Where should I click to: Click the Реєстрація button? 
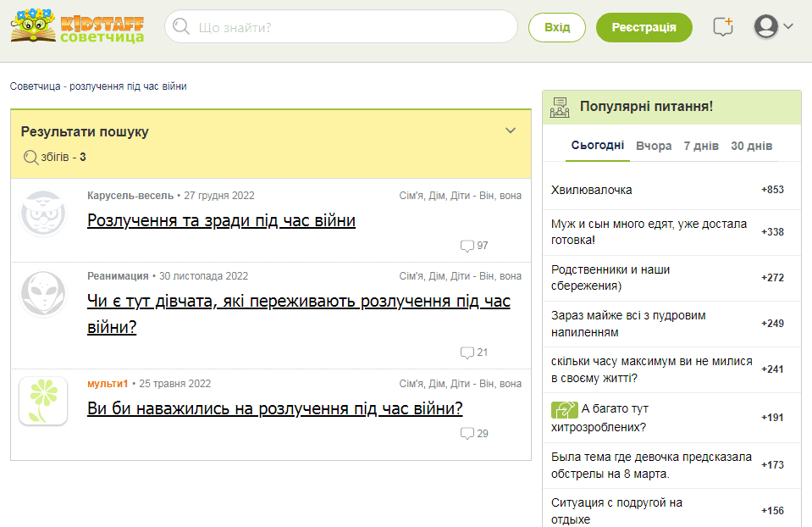point(644,27)
